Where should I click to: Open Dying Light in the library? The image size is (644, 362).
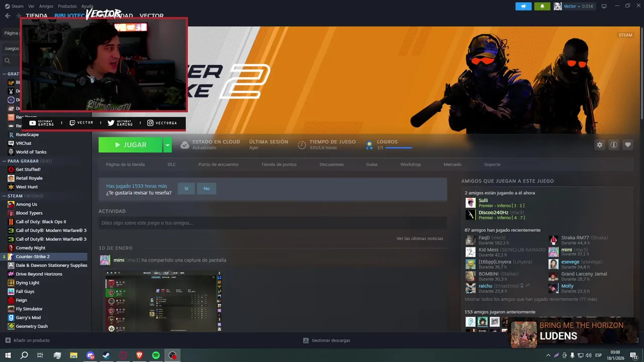28,283
